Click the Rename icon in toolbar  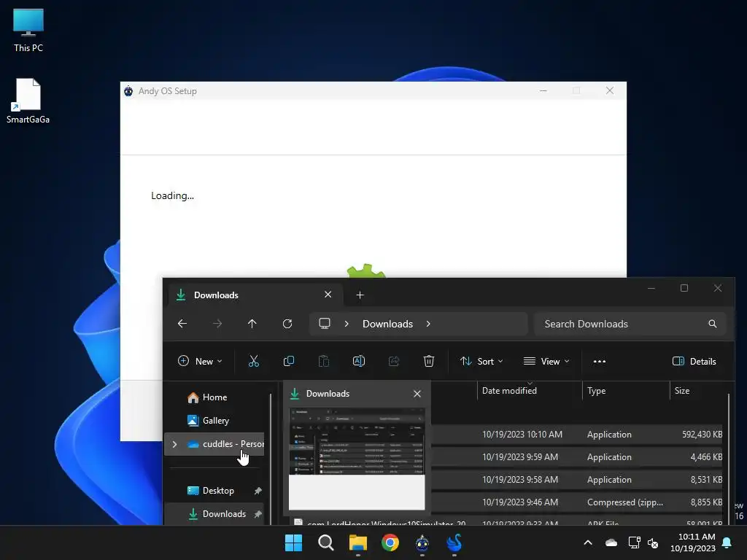[x=359, y=362]
